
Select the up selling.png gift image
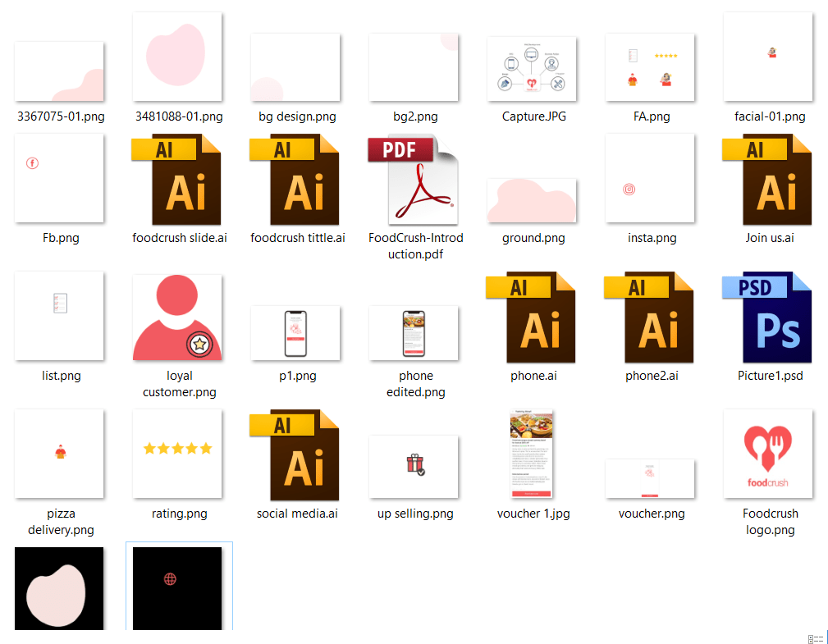click(x=413, y=466)
